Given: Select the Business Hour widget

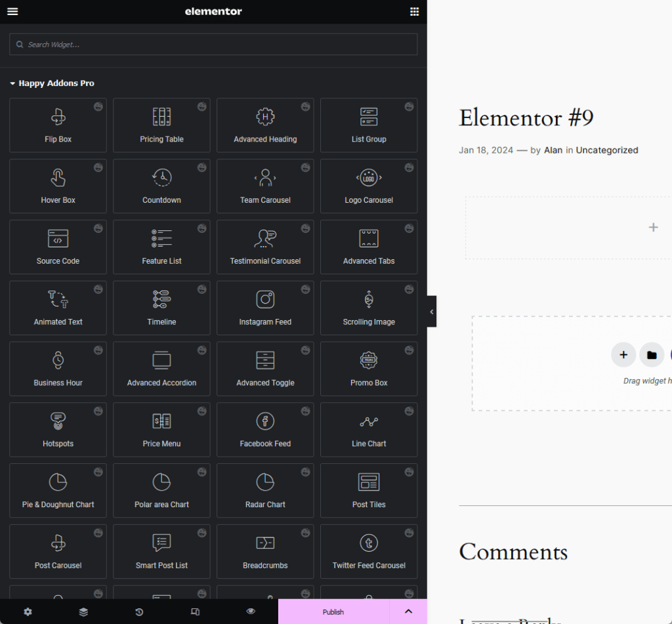Looking at the screenshot, I should coord(58,369).
